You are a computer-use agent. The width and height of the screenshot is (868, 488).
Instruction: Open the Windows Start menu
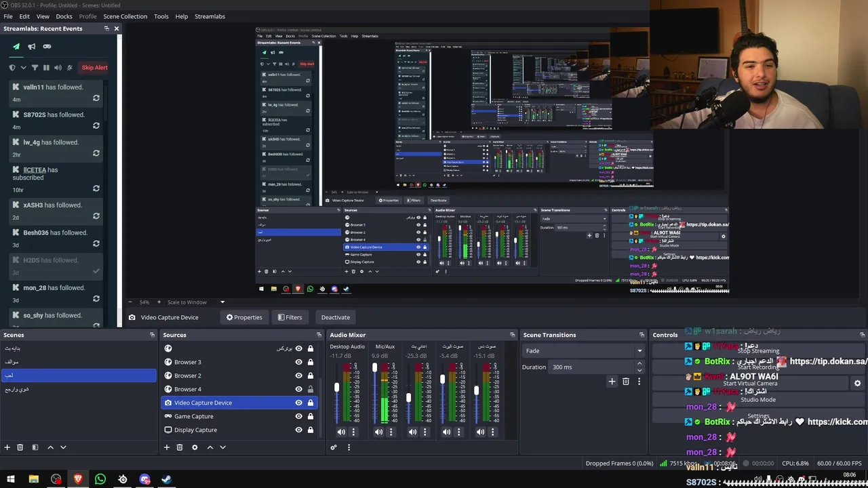pos(11,479)
